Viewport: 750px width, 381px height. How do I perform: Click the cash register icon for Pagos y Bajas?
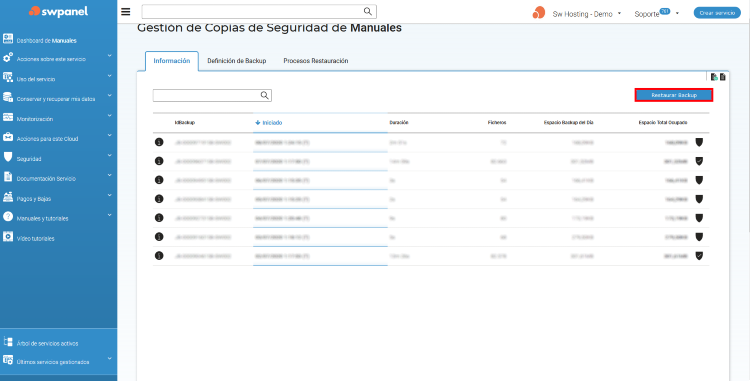(x=8, y=197)
